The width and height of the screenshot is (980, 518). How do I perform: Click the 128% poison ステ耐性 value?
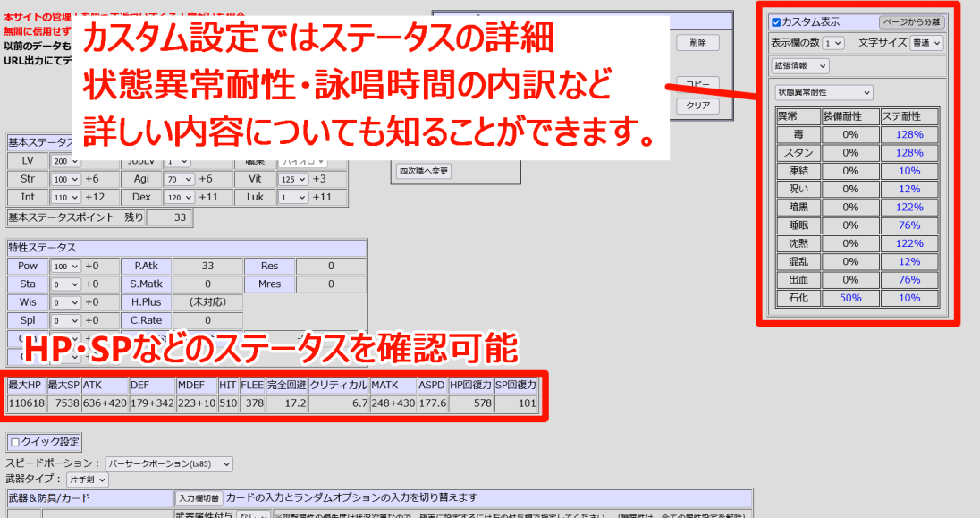tap(910, 134)
